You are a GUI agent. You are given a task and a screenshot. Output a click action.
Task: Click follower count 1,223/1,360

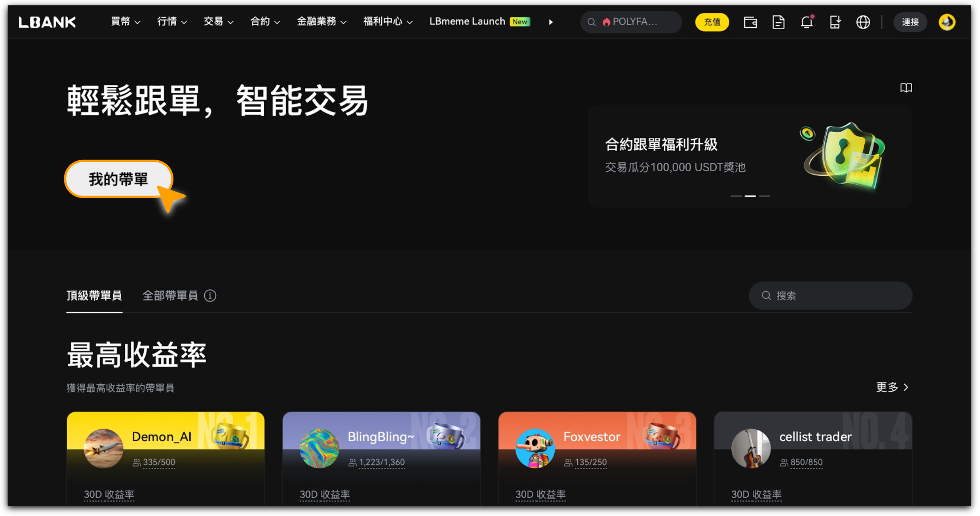[382, 463]
